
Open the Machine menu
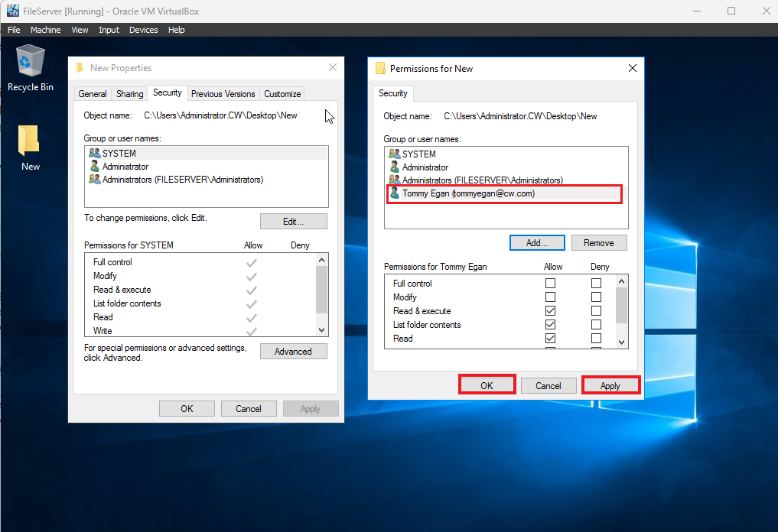tap(45, 30)
